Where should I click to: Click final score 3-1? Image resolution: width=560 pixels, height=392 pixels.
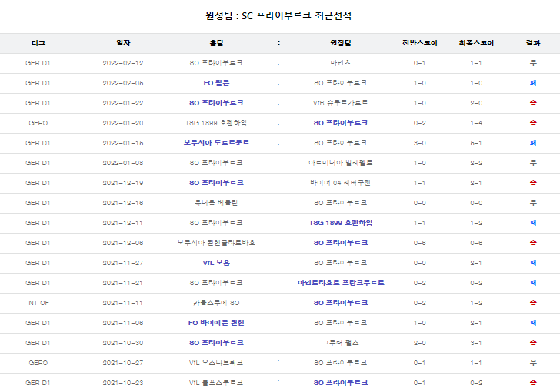(476, 343)
